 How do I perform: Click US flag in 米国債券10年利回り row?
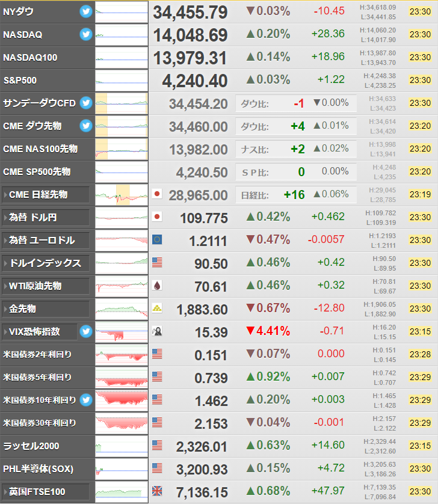coord(157,399)
